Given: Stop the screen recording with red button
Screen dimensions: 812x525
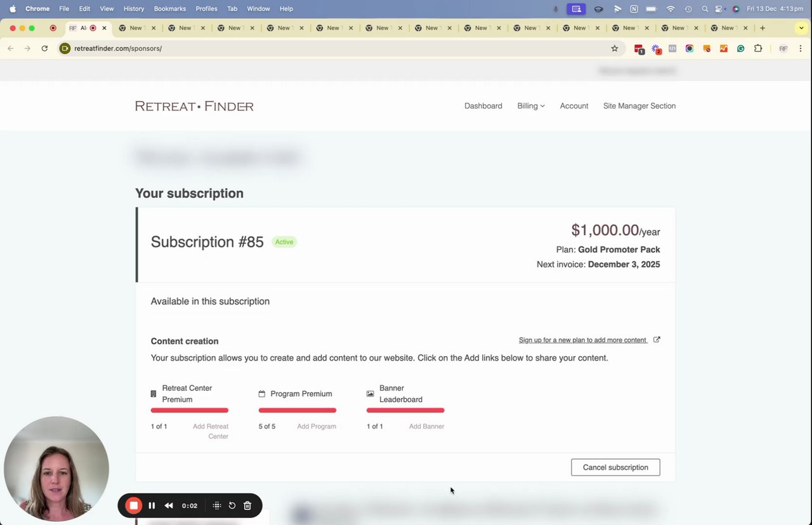Looking at the screenshot, I should (133, 505).
